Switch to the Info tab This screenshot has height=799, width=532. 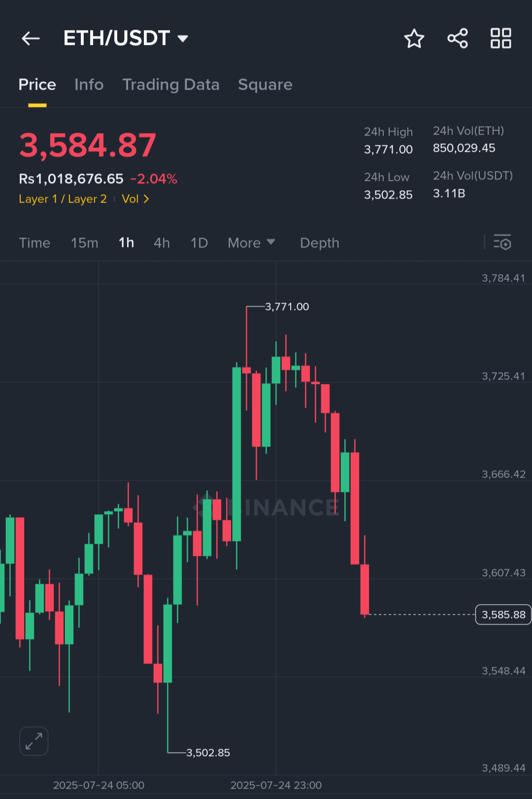89,85
